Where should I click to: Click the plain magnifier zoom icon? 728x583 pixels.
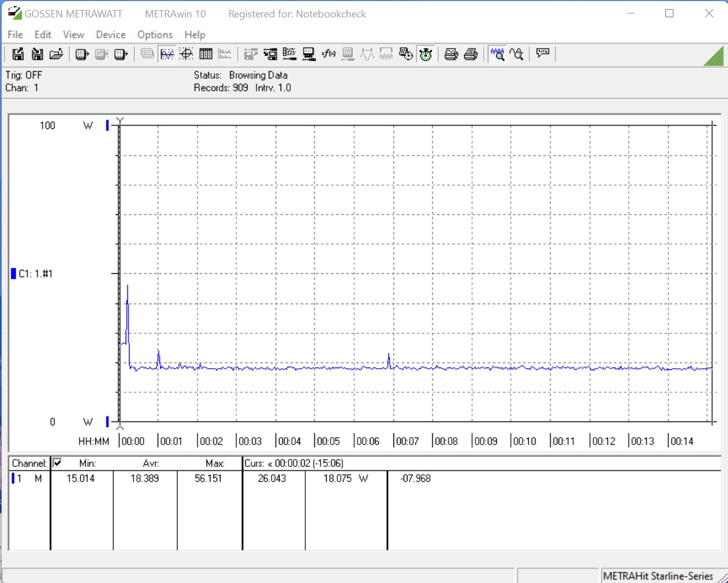click(516, 54)
